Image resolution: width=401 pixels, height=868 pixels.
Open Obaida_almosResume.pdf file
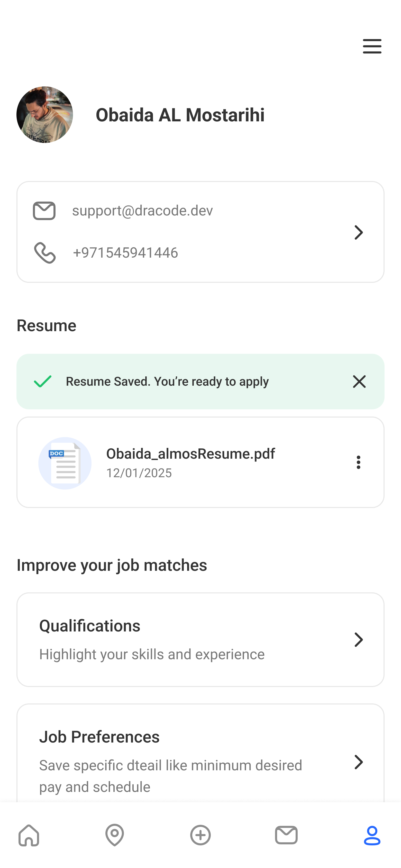coord(190,454)
